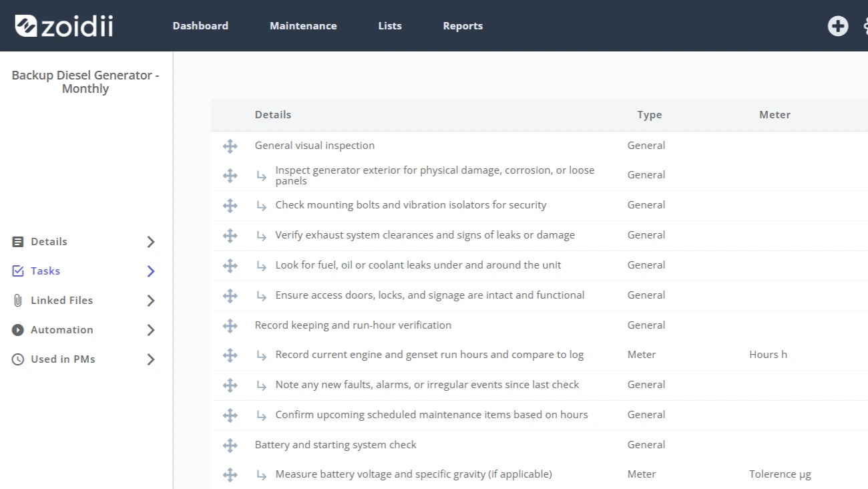This screenshot has width=868, height=489.
Task: Click move handle for Note any new faults row
Action: pos(230,385)
